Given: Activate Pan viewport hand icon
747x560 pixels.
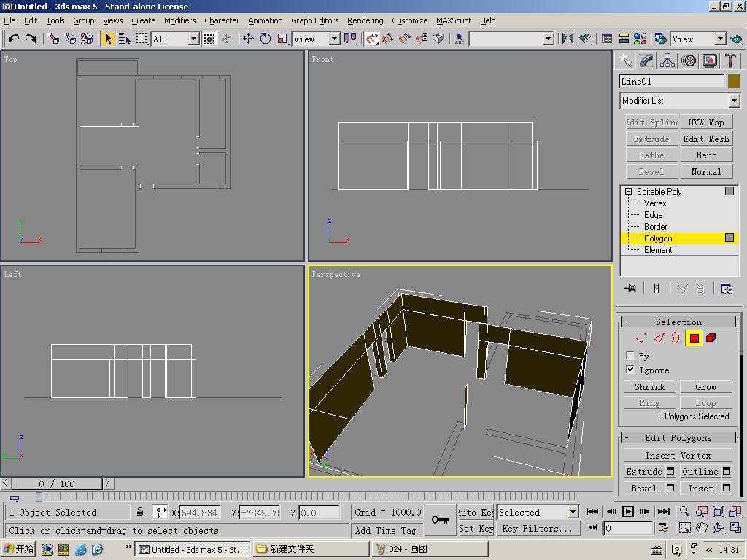Looking at the screenshot, I should 701,528.
